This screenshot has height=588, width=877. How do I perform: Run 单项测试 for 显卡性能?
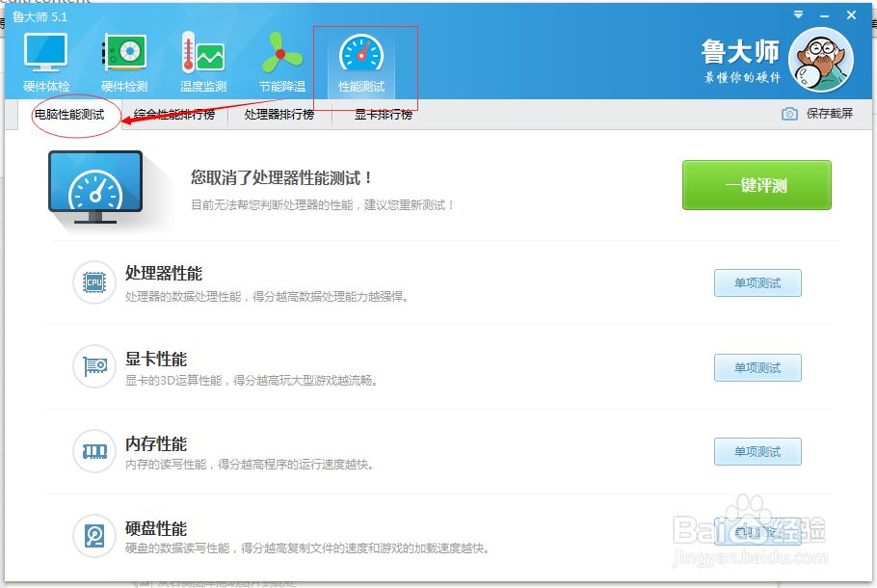[x=757, y=367]
